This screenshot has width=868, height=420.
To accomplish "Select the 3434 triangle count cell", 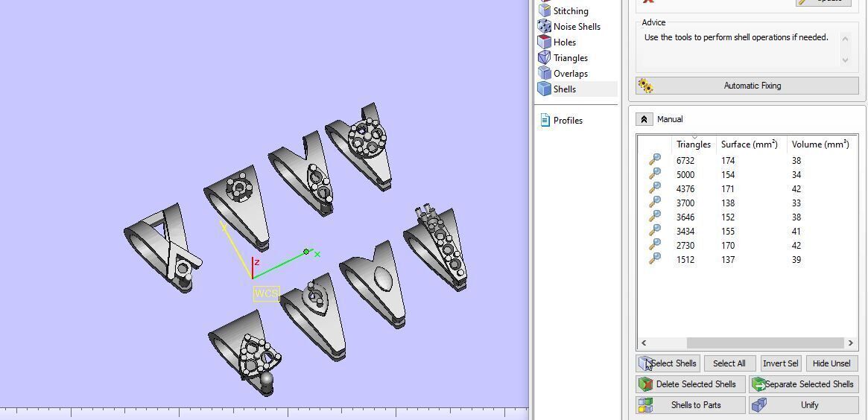I will 685,232.
